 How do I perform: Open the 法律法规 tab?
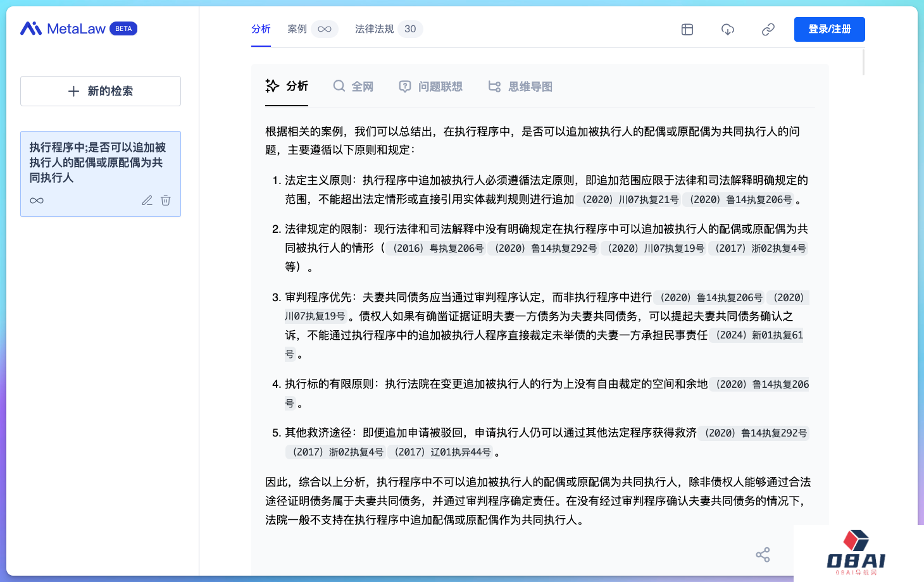pyautogui.click(x=375, y=29)
